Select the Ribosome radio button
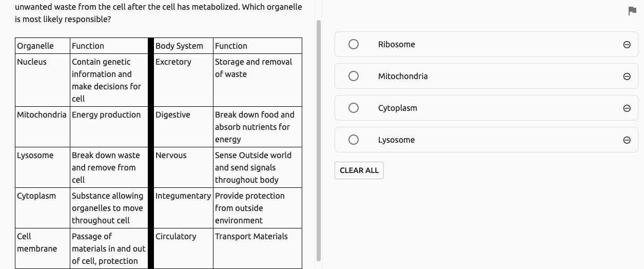The image size is (644, 269). (354, 44)
